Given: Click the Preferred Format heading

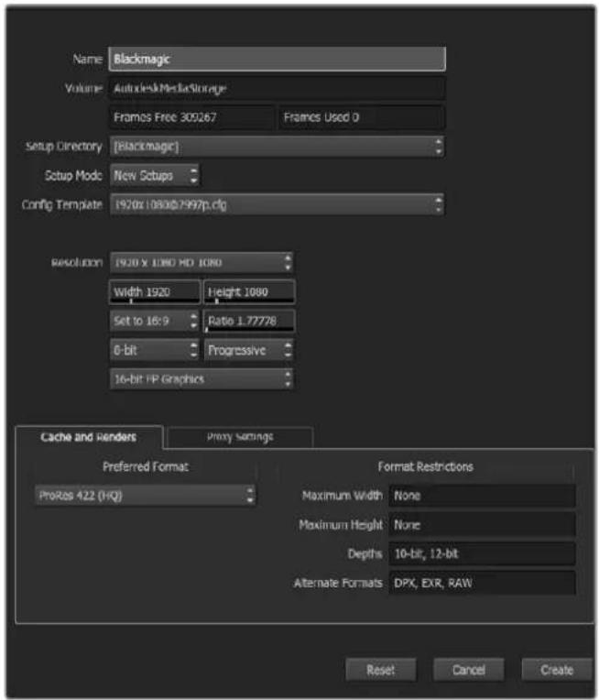Looking at the screenshot, I should [146, 466].
